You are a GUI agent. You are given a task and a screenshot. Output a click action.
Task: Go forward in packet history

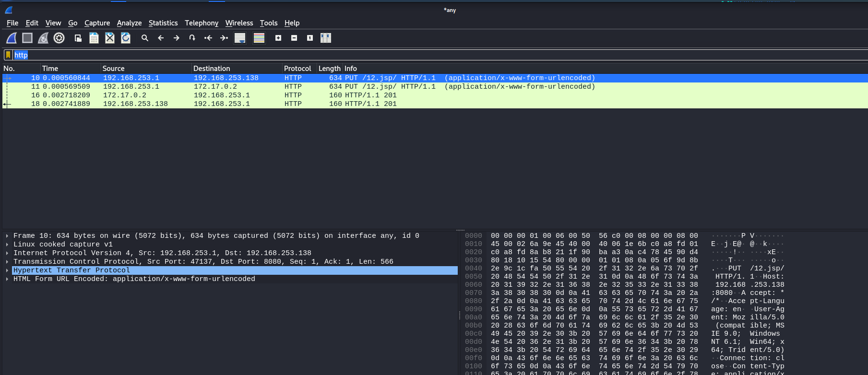177,38
